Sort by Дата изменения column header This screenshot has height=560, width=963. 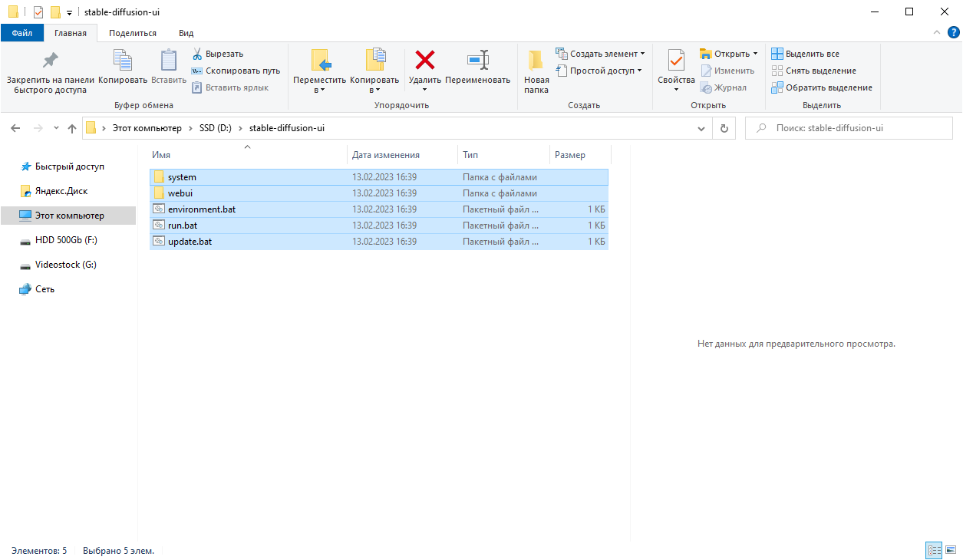[x=402, y=155]
